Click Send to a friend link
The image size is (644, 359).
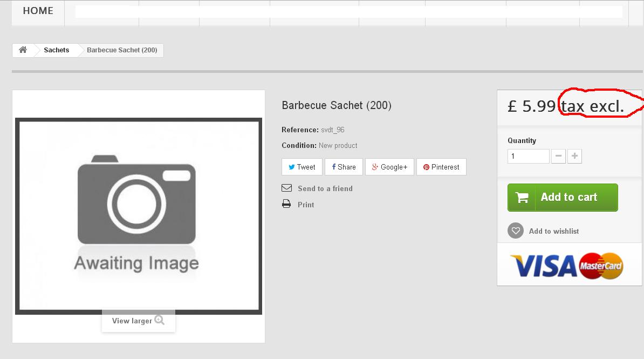(325, 188)
